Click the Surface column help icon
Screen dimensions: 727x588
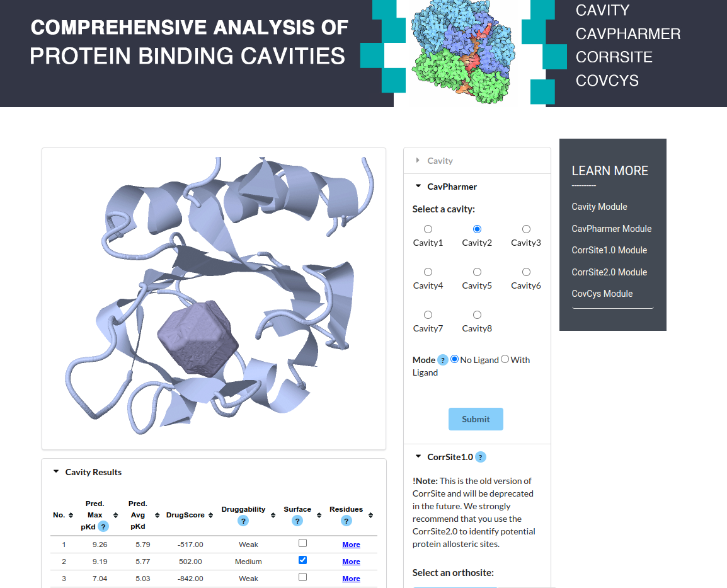click(x=297, y=521)
